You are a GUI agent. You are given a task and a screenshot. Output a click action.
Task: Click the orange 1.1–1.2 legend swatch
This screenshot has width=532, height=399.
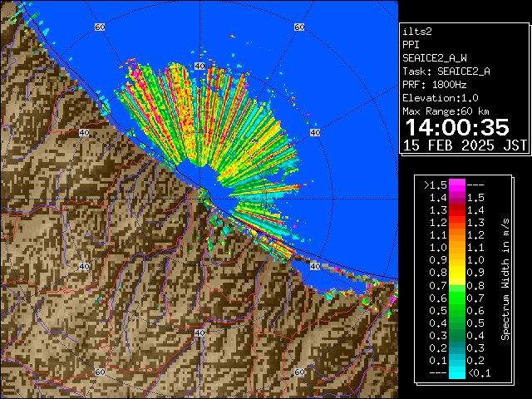(x=457, y=235)
